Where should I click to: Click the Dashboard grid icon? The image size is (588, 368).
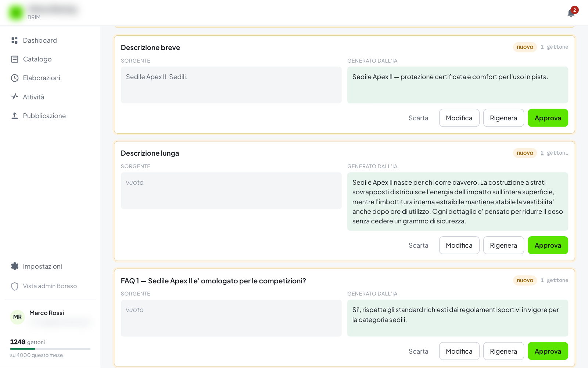(15, 40)
